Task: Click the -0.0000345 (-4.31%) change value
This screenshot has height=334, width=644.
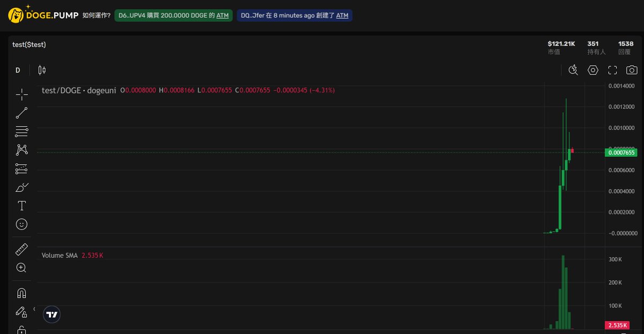Action: [x=304, y=91]
